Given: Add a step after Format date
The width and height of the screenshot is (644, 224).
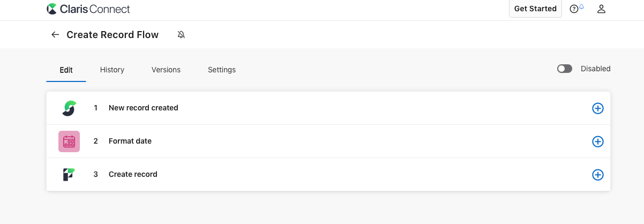Looking at the screenshot, I should coord(597,141).
